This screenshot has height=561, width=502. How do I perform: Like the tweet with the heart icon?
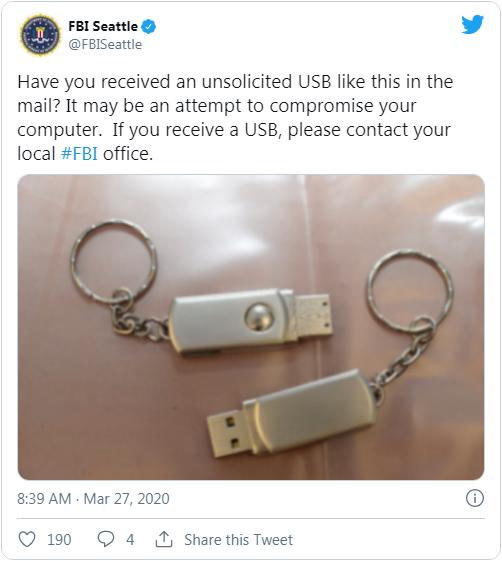pyautogui.click(x=27, y=539)
